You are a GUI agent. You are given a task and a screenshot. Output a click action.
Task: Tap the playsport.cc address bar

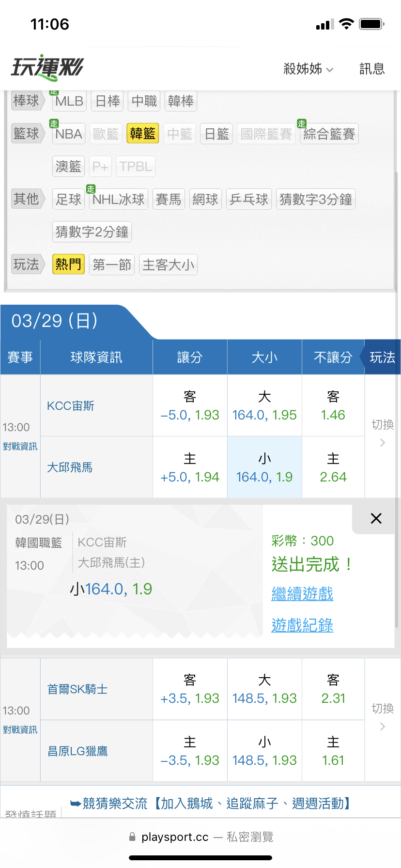click(200, 837)
